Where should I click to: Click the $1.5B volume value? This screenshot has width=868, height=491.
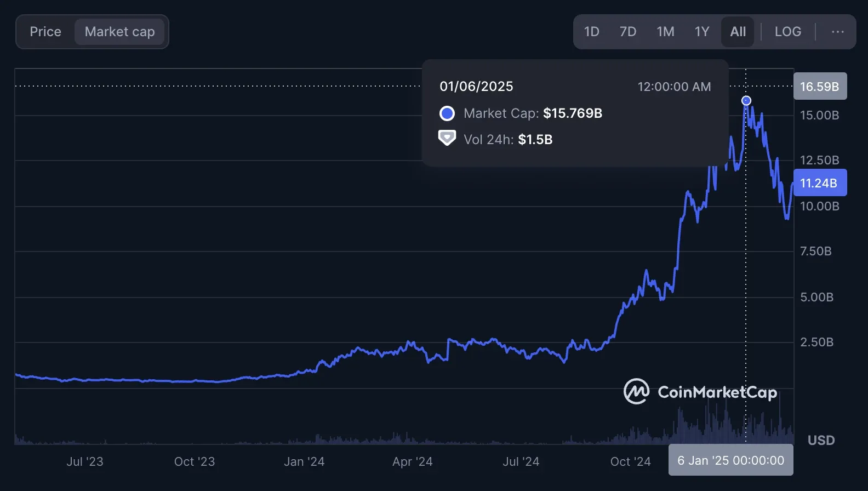click(x=535, y=139)
